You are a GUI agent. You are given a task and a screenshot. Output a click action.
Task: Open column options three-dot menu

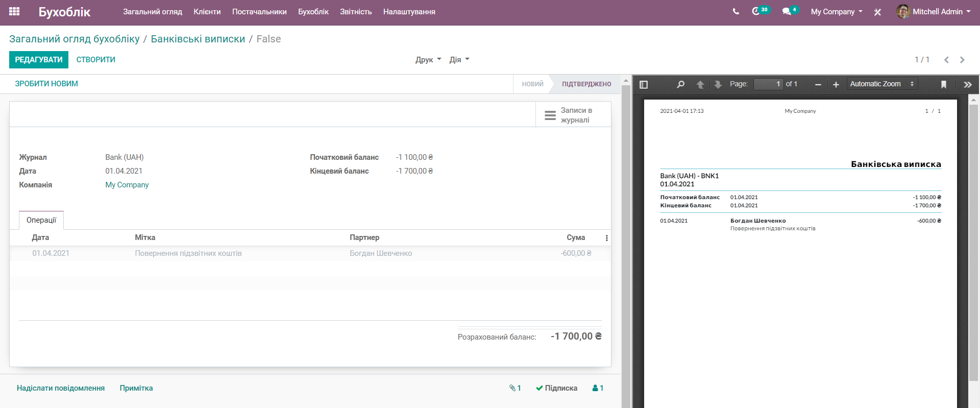click(606, 238)
